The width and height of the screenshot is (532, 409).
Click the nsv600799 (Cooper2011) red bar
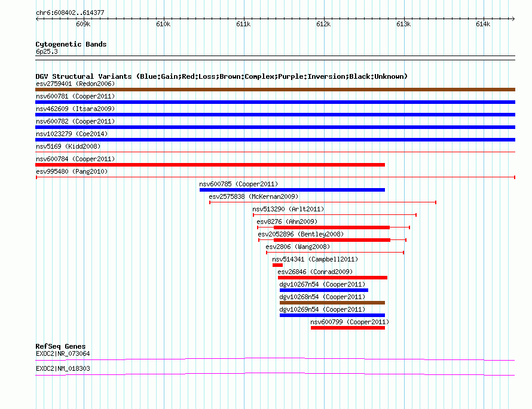(x=348, y=328)
